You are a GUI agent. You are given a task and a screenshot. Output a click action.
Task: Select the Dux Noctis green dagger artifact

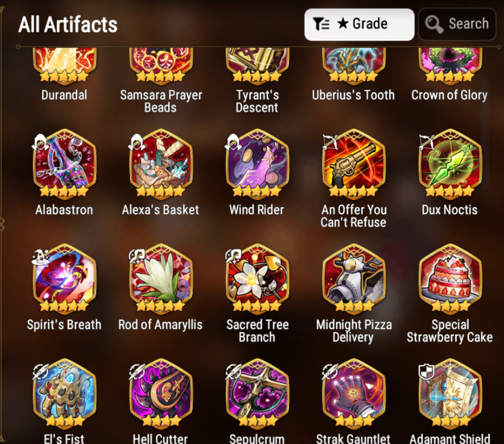pos(450,163)
